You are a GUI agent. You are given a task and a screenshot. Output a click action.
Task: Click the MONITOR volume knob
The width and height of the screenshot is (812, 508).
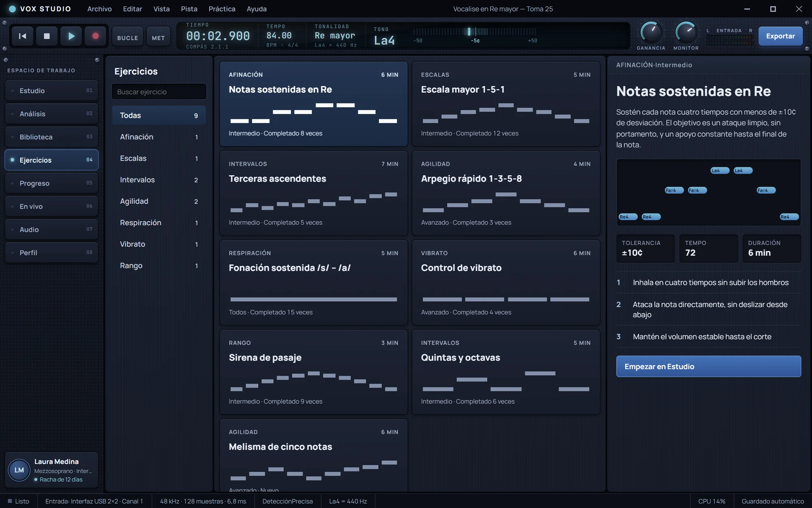[x=686, y=33]
